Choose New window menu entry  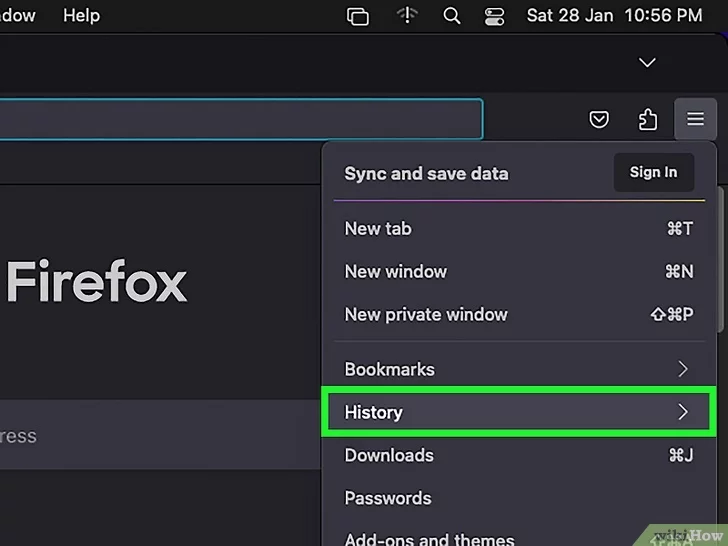click(519, 271)
